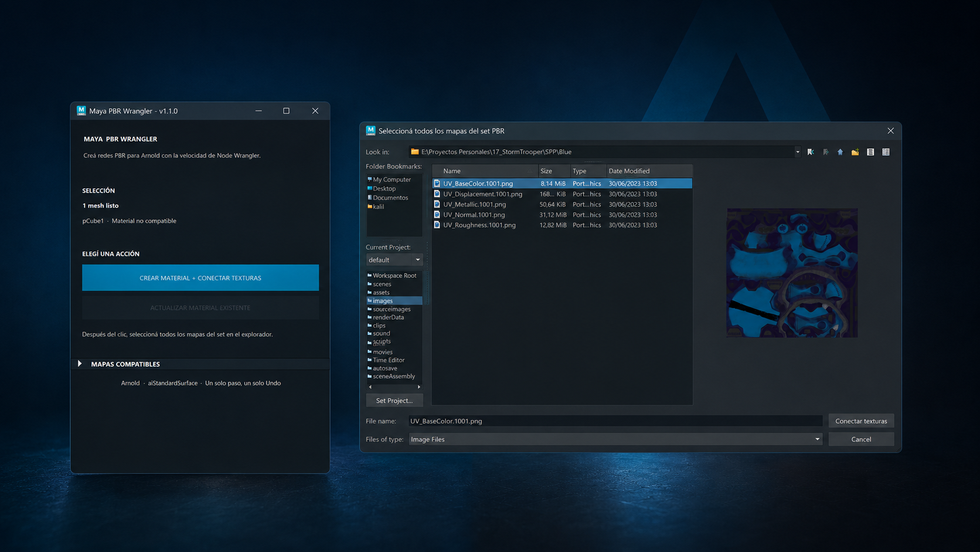
Task: Click the File name input field
Action: [x=615, y=421]
